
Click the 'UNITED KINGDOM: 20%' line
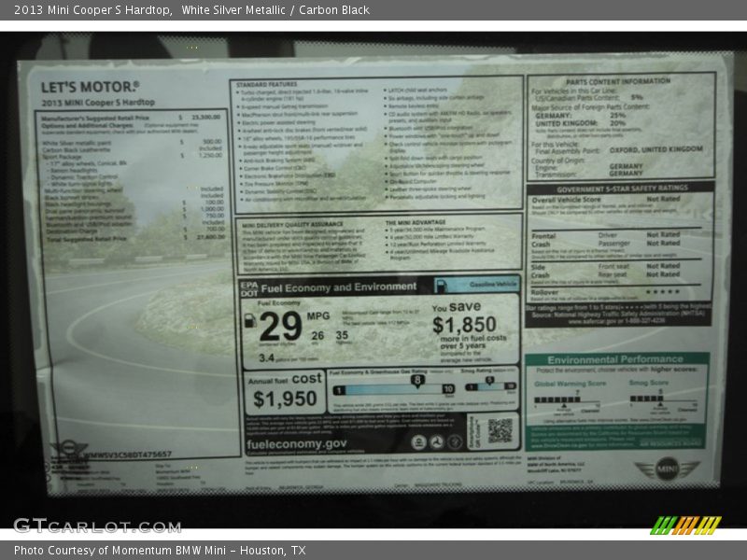[x=580, y=123]
